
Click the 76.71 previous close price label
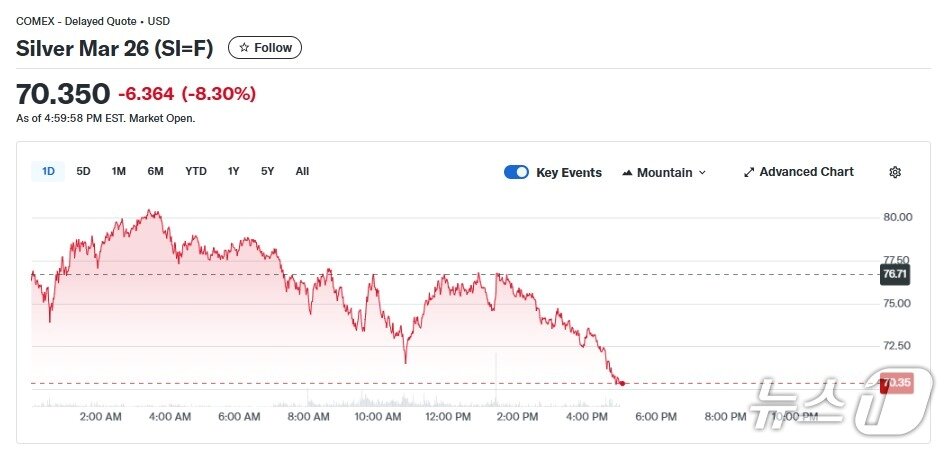894,274
